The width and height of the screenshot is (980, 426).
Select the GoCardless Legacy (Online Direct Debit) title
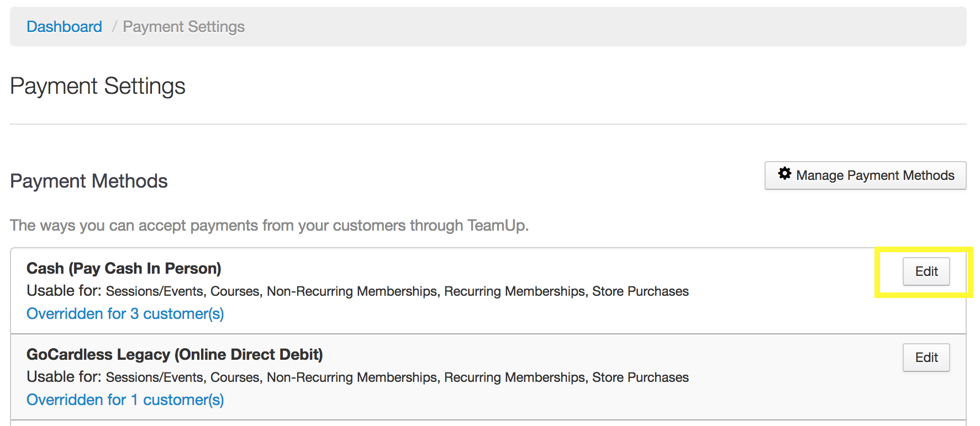(175, 354)
